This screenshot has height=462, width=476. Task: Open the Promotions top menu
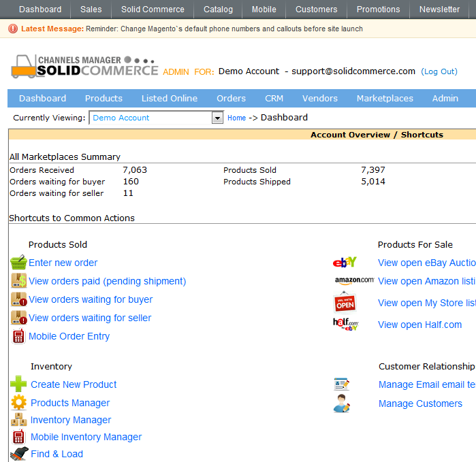pos(378,10)
